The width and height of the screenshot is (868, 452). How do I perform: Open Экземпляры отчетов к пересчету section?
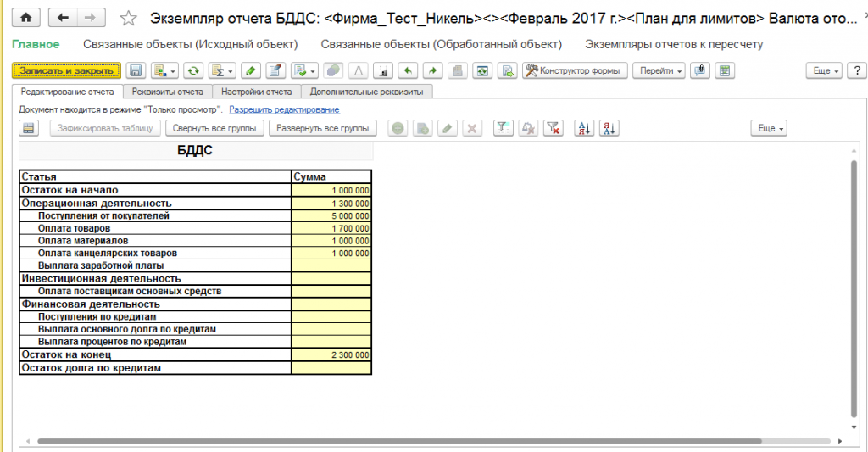[674, 44]
